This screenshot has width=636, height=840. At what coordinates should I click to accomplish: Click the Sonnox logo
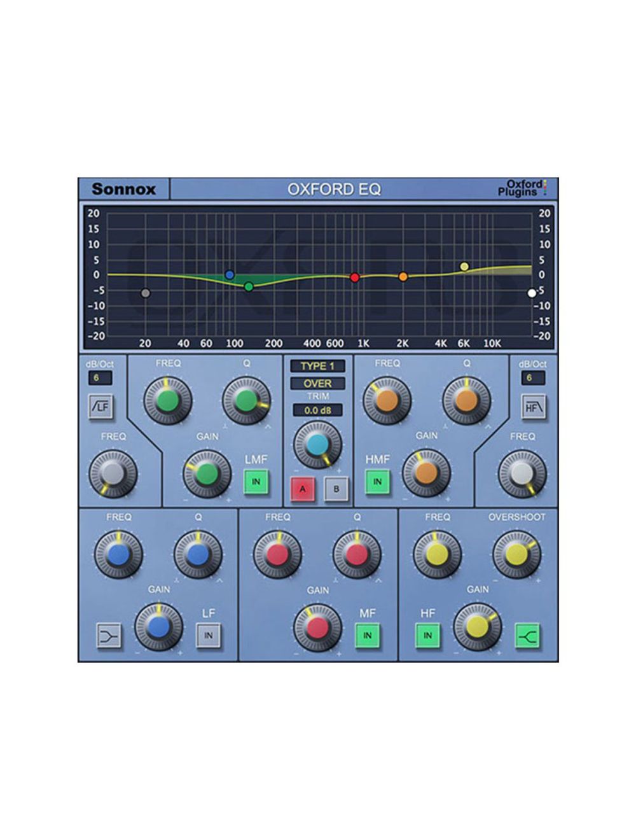click(x=127, y=188)
